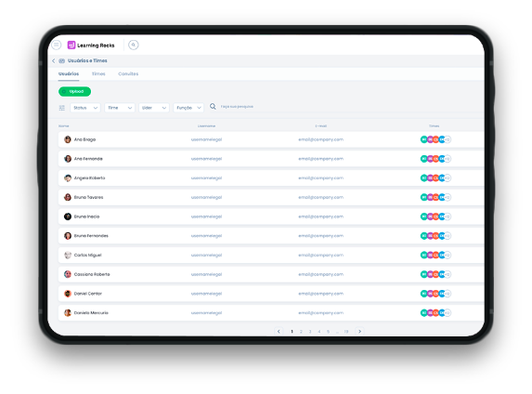
Task: Select page 2 in pagination
Action: [x=301, y=332]
